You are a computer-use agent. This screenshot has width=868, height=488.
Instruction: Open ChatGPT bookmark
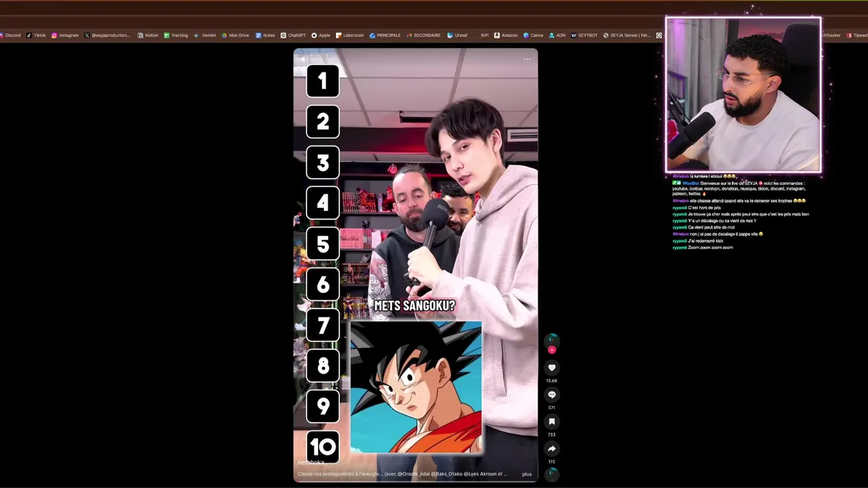(x=293, y=35)
